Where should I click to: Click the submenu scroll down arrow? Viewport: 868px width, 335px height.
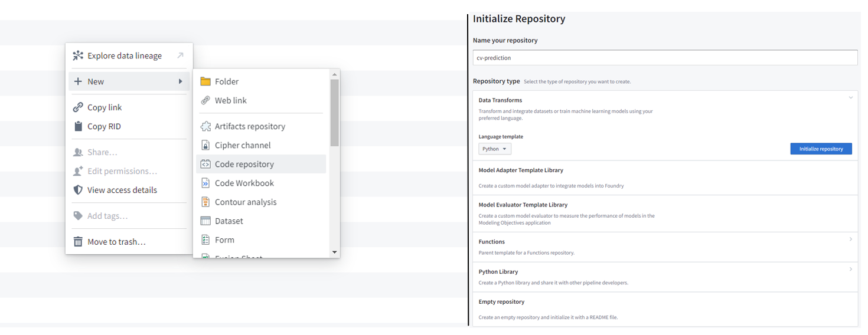(335, 252)
